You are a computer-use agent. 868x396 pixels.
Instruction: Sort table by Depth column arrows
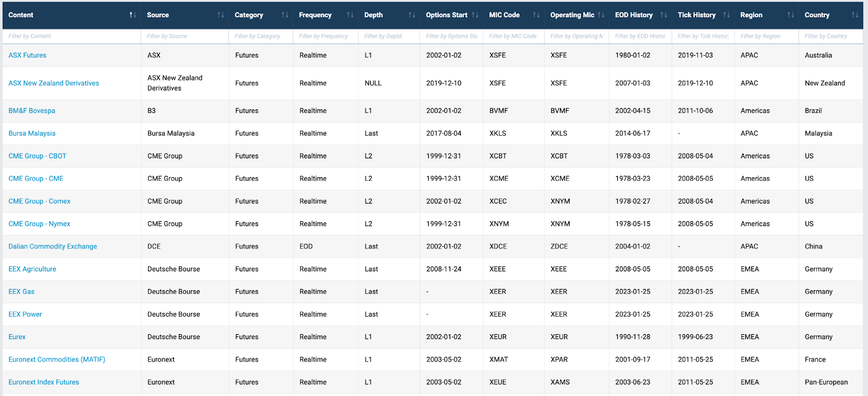(x=412, y=15)
